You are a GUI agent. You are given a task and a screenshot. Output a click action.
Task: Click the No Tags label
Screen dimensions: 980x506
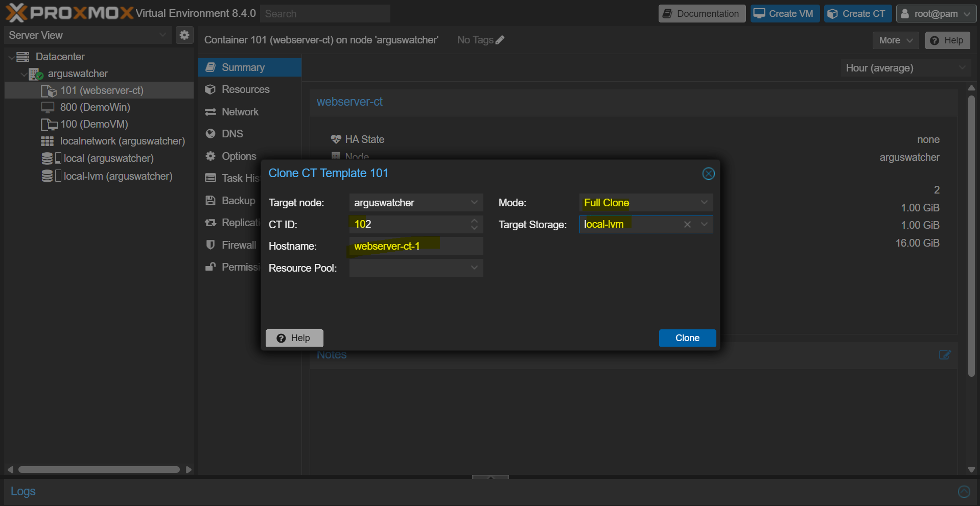475,40
